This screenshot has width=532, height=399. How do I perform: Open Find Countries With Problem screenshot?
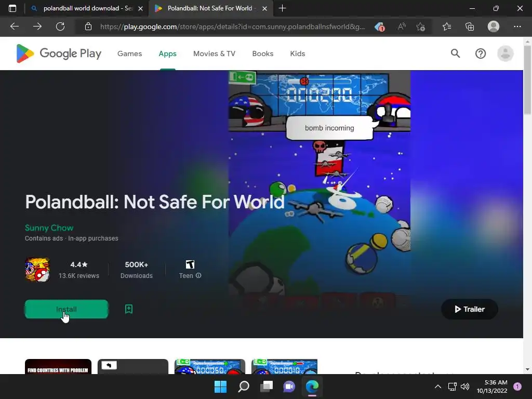tap(58, 366)
